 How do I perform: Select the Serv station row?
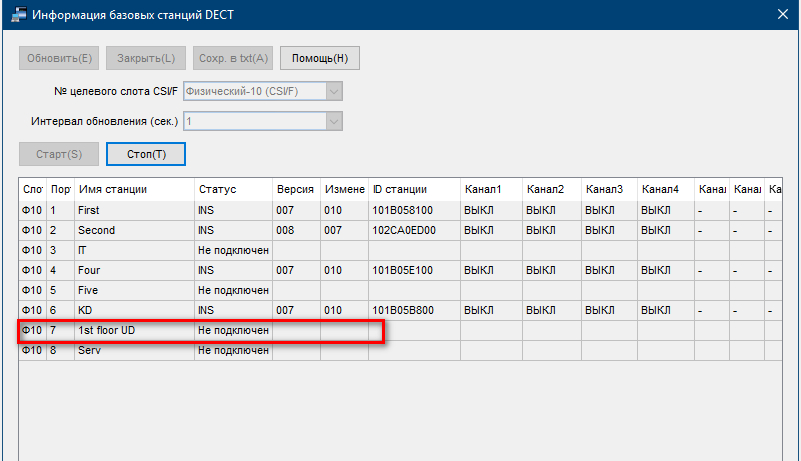tap(400, 351)
